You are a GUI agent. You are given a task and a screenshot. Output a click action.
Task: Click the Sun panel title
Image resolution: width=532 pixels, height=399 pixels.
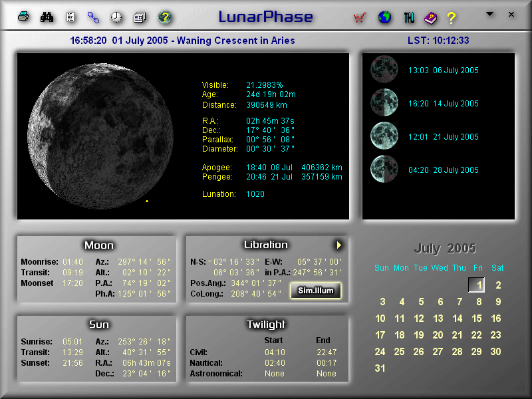[98, 325]
